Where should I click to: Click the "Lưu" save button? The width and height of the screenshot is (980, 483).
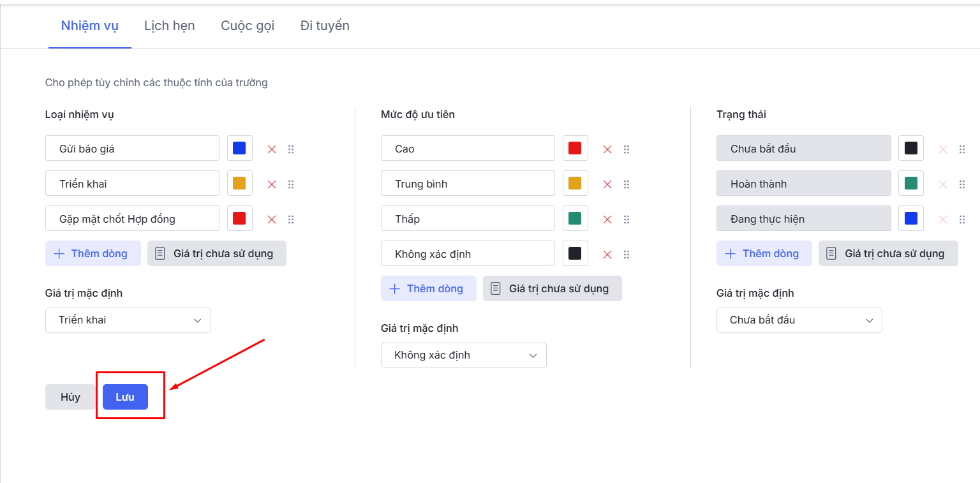tap(125, 397)
